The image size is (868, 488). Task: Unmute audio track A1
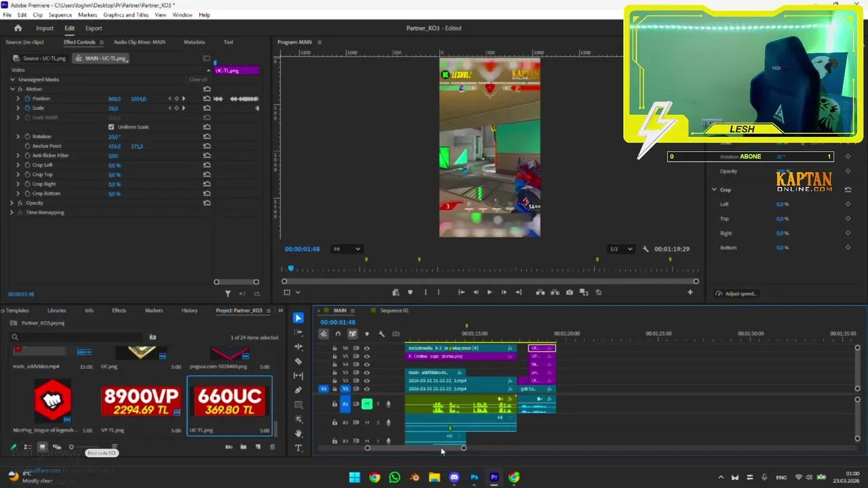[367, 404]
